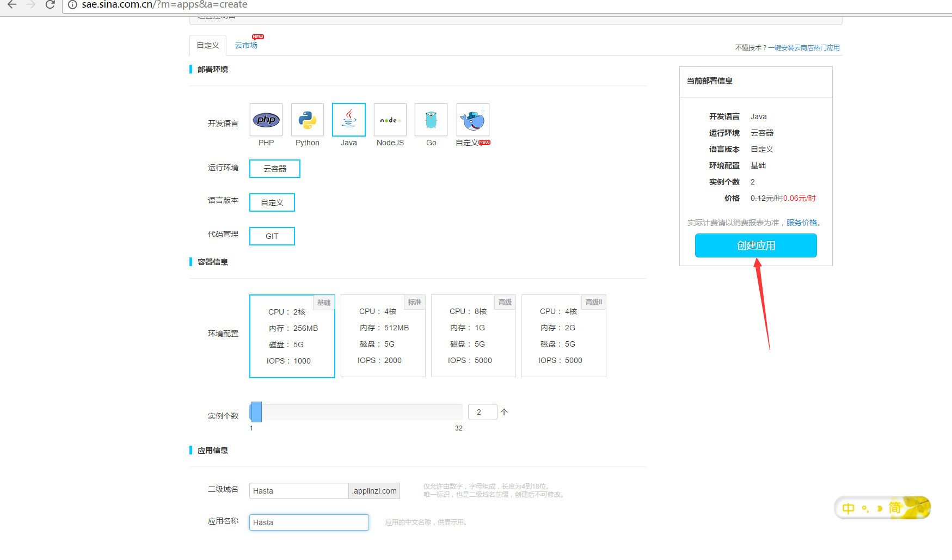Choose the 高级 config with CPU 8核

click(x=474, y=336)
